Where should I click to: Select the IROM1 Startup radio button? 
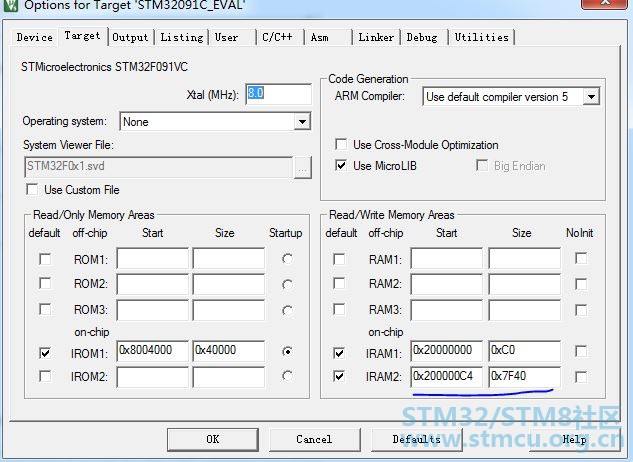click(x=287, y=352)
